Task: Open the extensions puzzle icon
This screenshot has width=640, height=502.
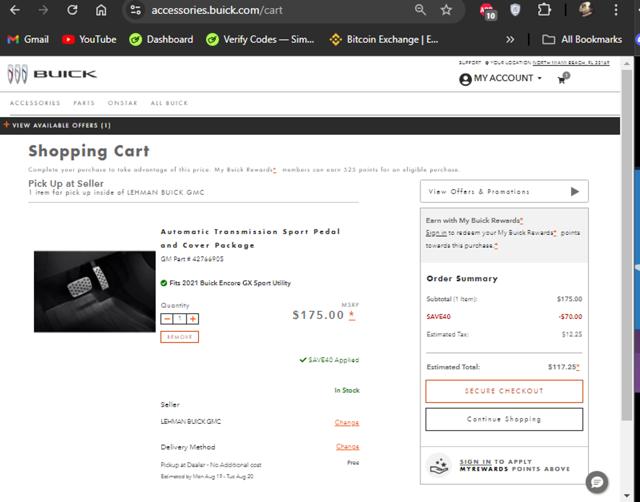Action: pyautogui.click(x=544, y=10)
